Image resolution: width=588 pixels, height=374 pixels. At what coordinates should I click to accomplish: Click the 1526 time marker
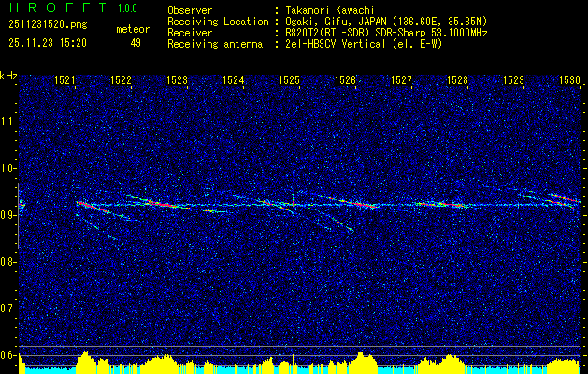point(345,79)
